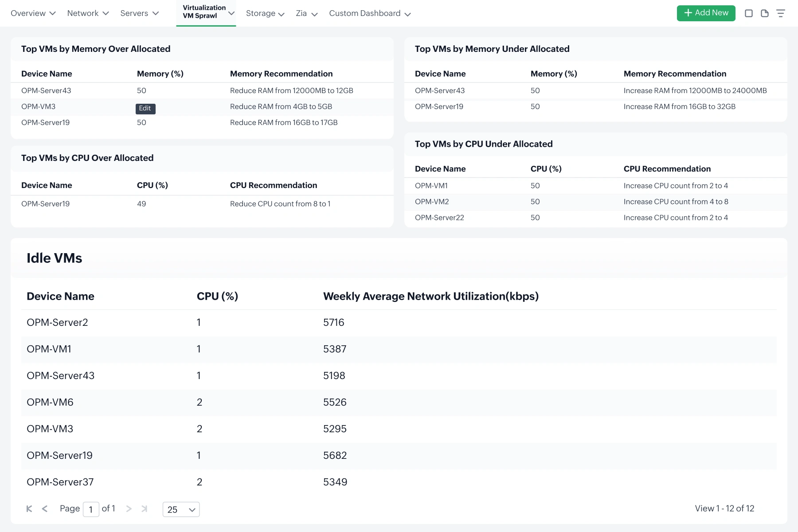Viewport: 798px width, 532px height.
Task: Open OPM-VM1 in CPU Under Allocated
Action: click(431, 186)
